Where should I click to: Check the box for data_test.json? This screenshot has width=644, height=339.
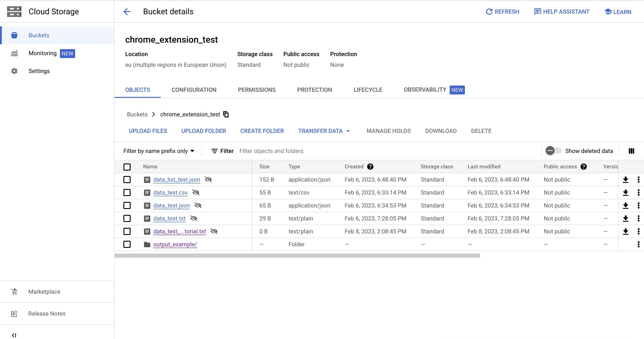127,206
